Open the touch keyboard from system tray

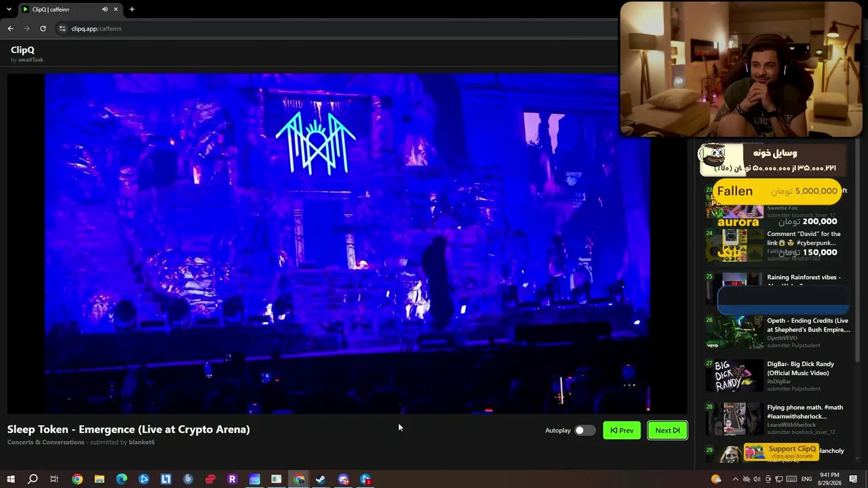pos(791,479)
